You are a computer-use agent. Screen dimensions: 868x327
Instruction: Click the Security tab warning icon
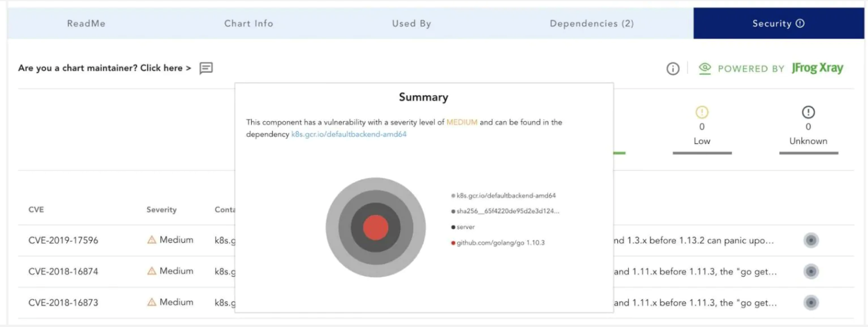tap(800, 24)
